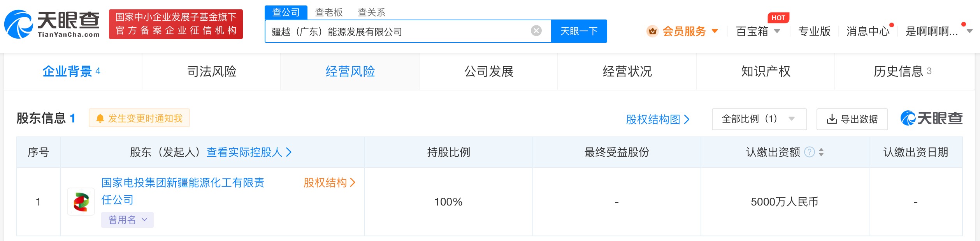Open shareholder 国家电投集团新疆能源化工有限责任公司
Screen dimensions: 980x241
[183, 191]
